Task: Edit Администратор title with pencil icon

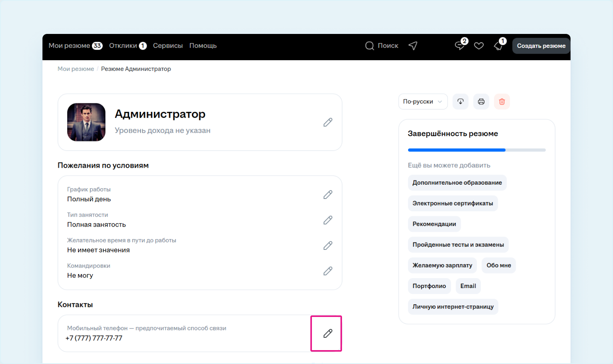Action: click(328, 122)
